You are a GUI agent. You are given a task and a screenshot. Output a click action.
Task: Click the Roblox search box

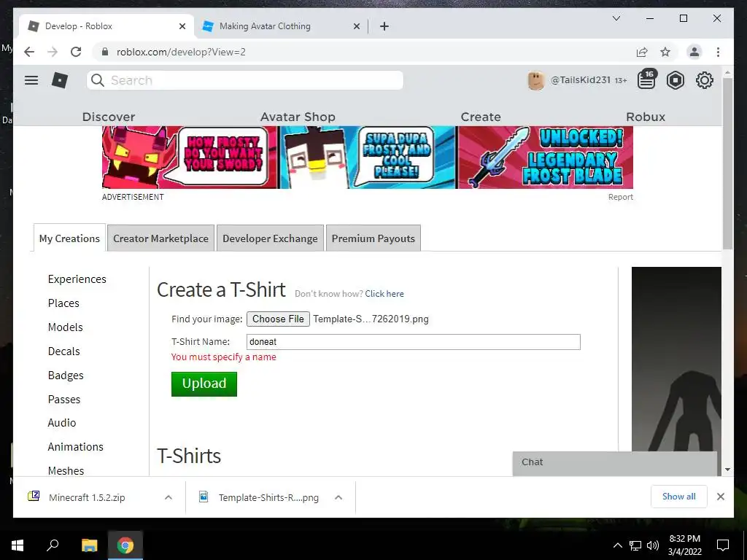pos(245,80)
